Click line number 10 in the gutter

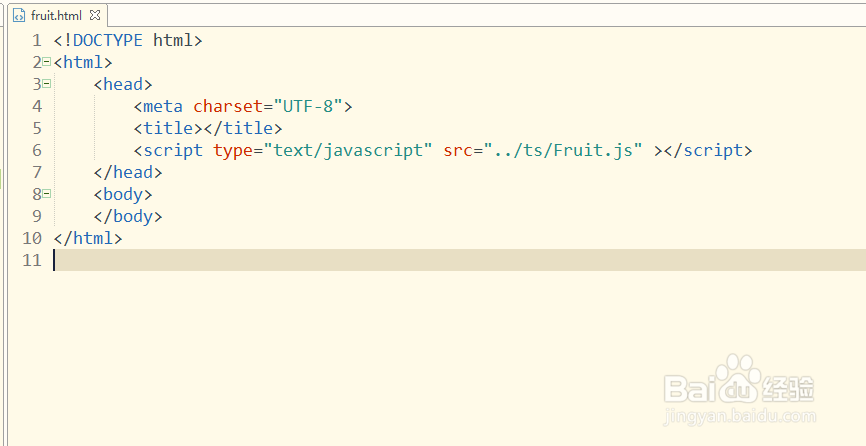[31, 238]
